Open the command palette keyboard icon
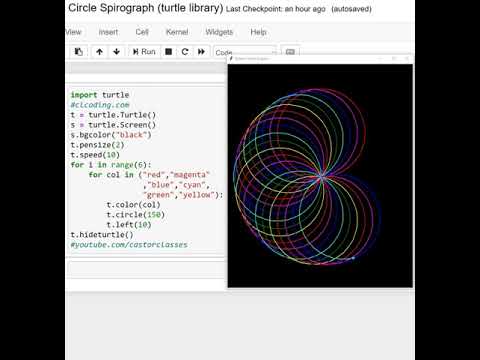 290,52
